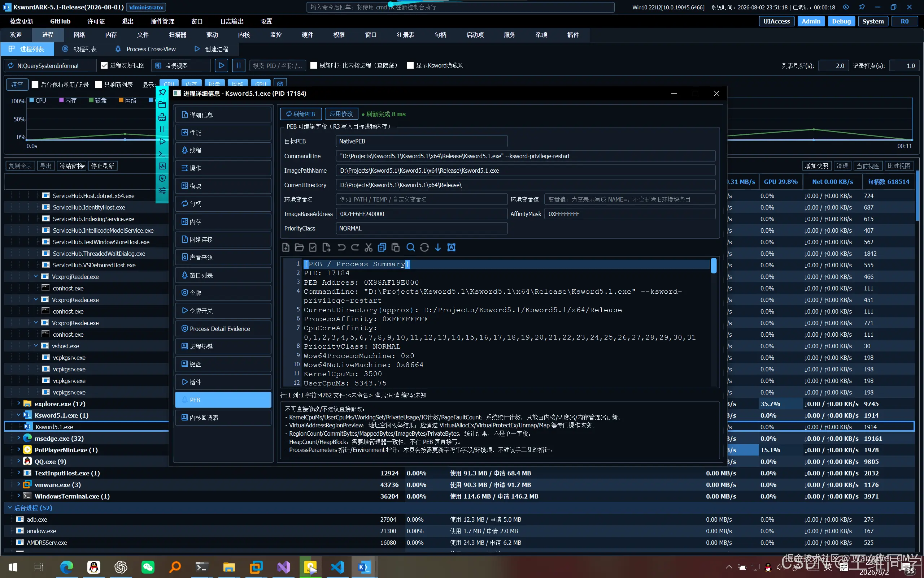Screen dimensions: 924x578
Task: Select 令牌 in process detail sidebar
Action: pos(223,293)
